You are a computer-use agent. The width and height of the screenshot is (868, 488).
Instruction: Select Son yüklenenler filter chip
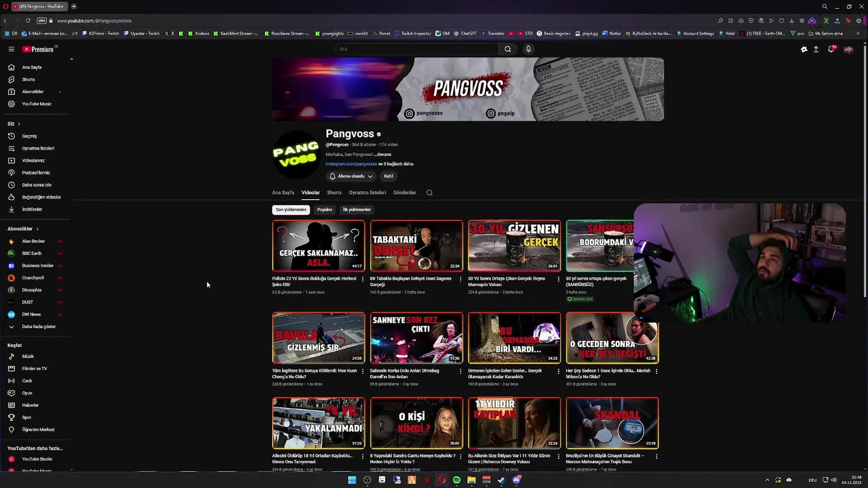click(291, 209)
